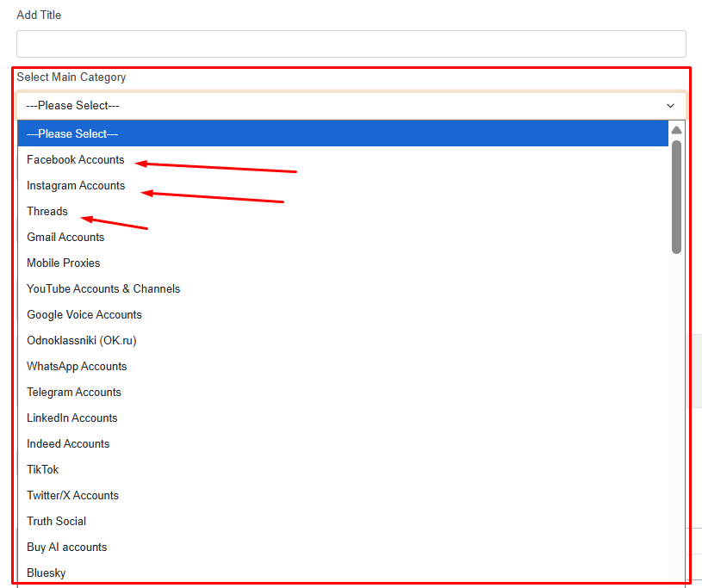The height and width of the screenshot is (588, 702).
Task: Click the dropdown chevron arrow icon
Action: pyautogui.click(x=670, y=106)
